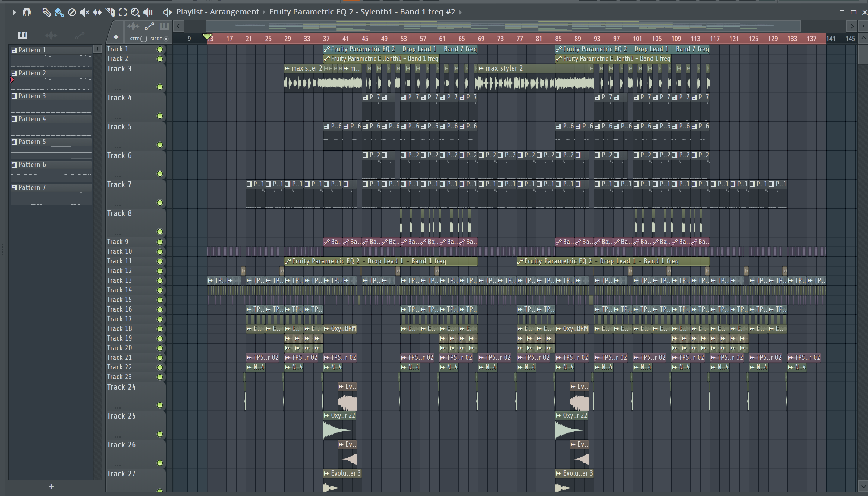Open first Track 11 Band 1 freq clip menu
Screen dimensions: 868x496
tap(288, 261)
